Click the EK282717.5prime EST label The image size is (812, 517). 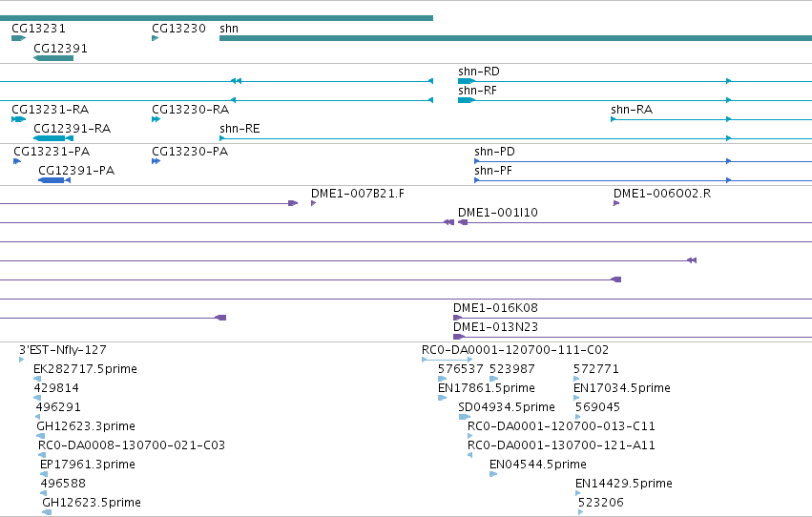(x=85, y=369)
